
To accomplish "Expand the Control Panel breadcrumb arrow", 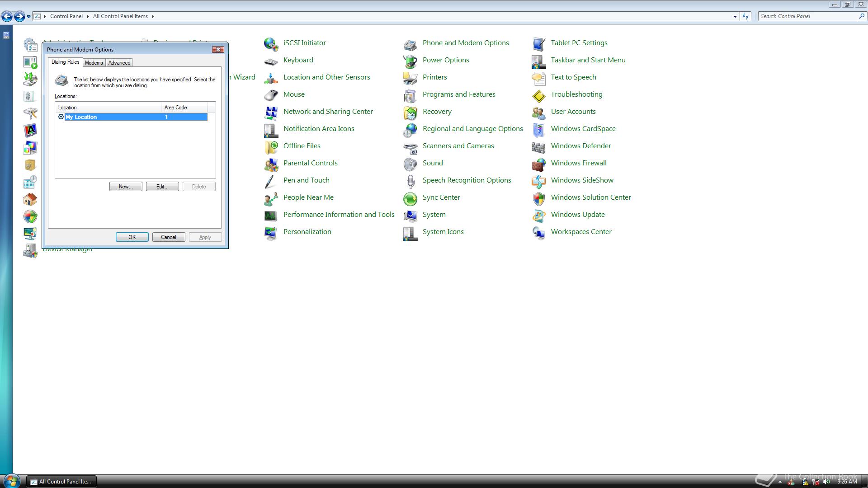I will 88,16.
